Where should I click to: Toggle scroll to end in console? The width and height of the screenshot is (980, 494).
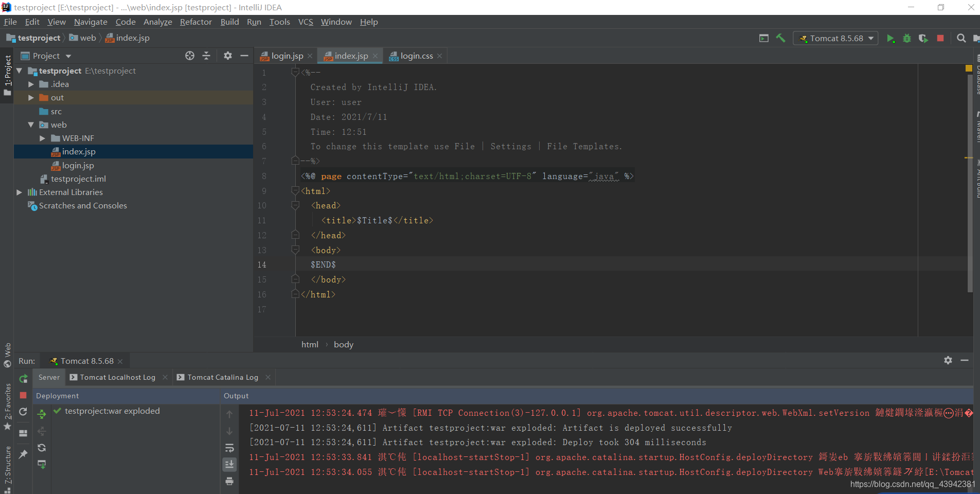(x=229, y=464)
